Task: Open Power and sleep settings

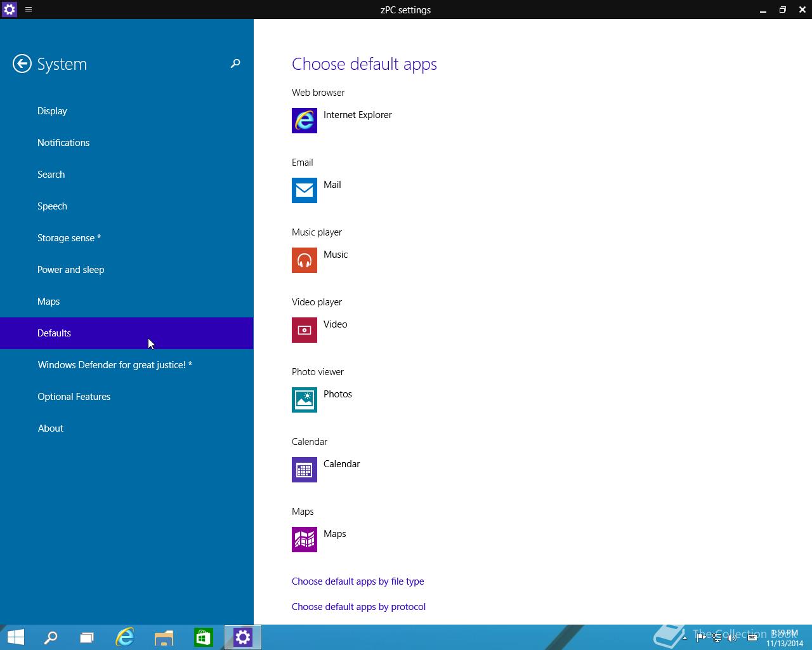Action: pyautogui.click(x=127, y=270)
